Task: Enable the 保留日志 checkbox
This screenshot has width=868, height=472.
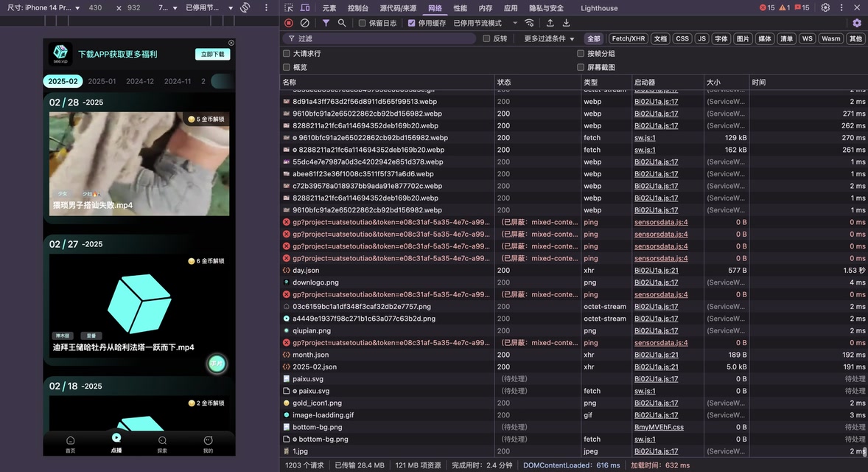Action: (x=363, y=23)
